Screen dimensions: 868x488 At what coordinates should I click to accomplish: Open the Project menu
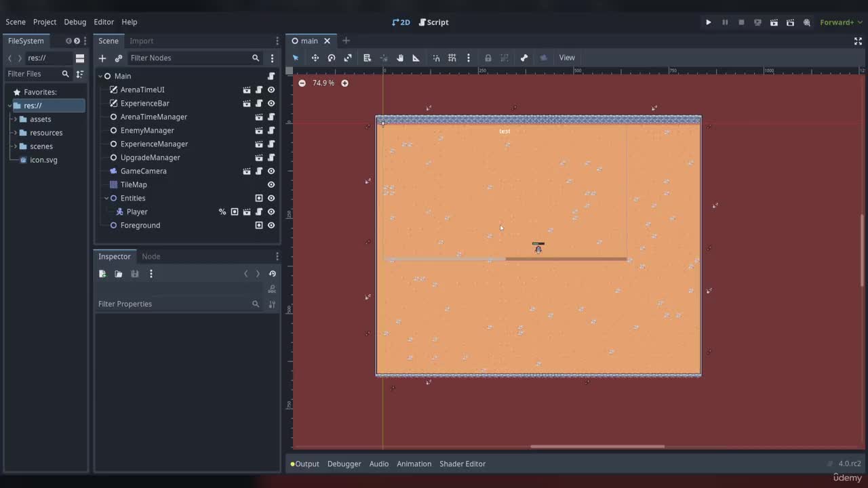coord(45,22)
